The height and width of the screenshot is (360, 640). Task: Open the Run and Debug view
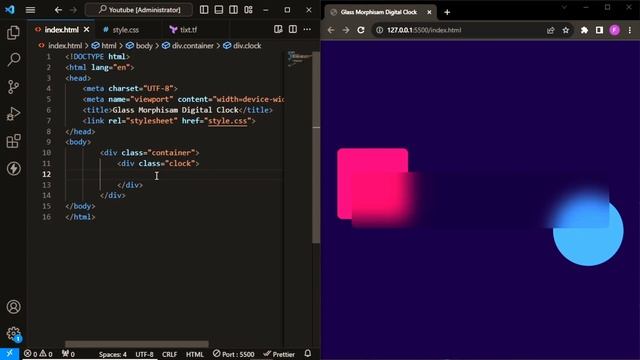tap(13, 114)
